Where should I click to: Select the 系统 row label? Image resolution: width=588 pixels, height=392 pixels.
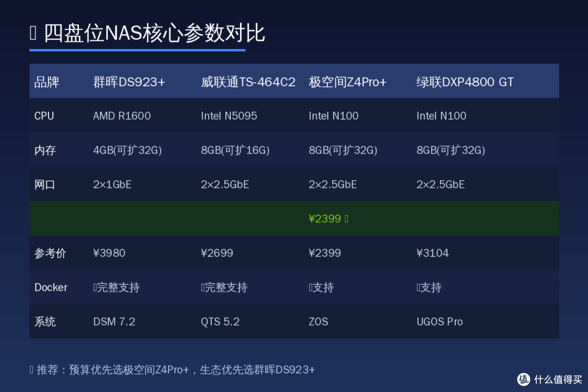45,322
